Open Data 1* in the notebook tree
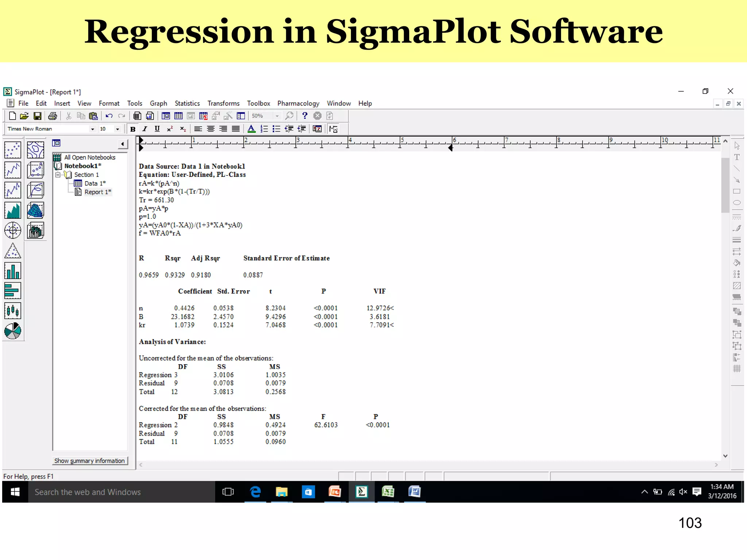Image resolution: width=747 pixels, height=560 pixels. pyautogui.click(x=95, y=183)
